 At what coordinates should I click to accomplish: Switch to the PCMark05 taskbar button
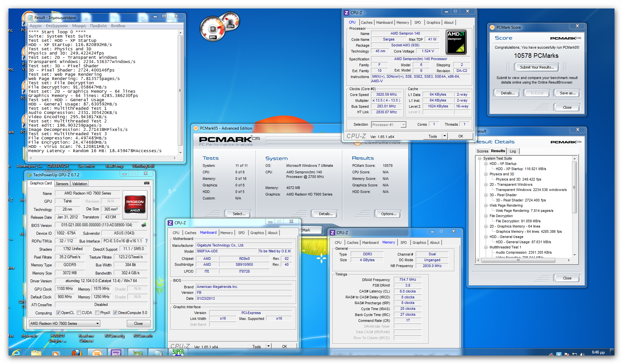pos(97,353)
